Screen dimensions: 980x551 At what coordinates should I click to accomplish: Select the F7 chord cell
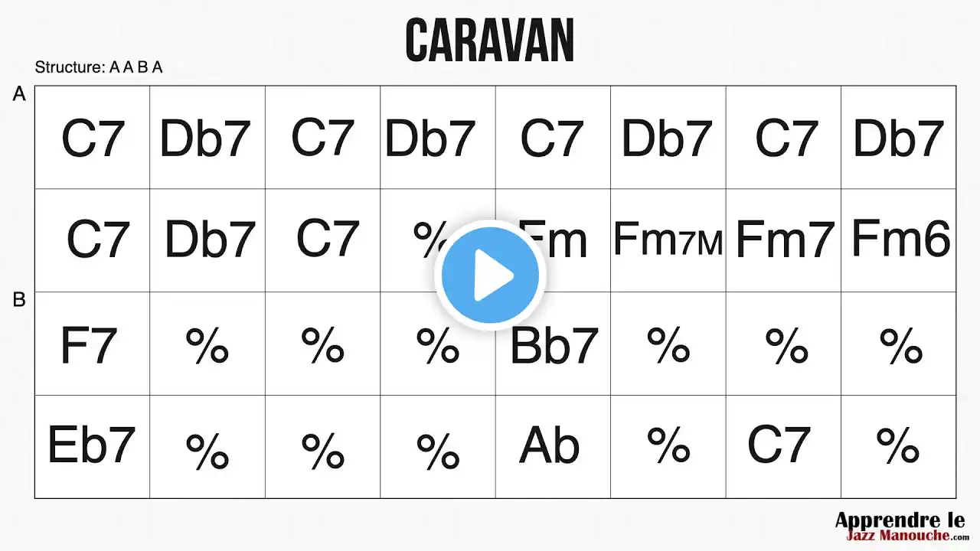(88, 345)
